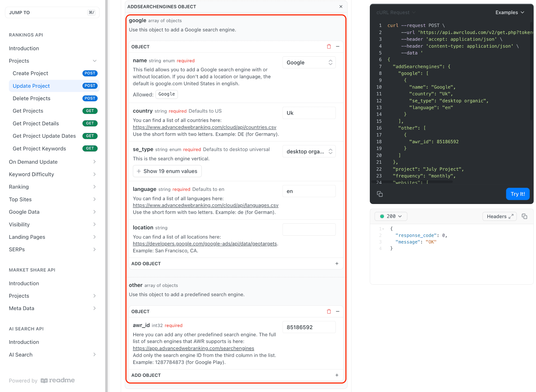
Task: Collapse the response JSON fold arrow
Action: point(383,229)
